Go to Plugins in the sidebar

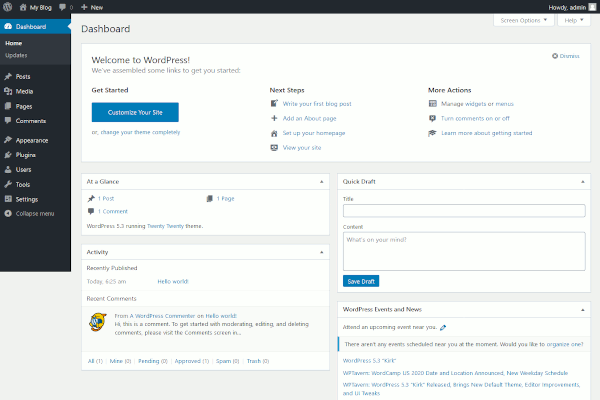click(26, 155)
